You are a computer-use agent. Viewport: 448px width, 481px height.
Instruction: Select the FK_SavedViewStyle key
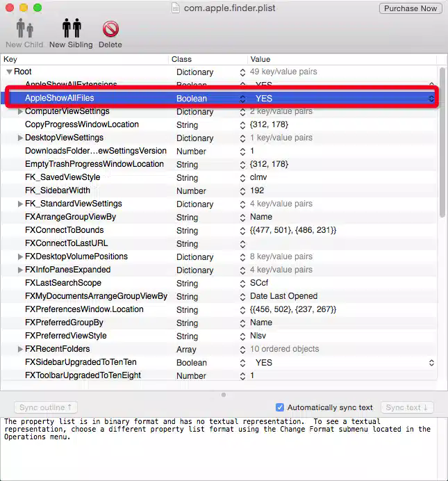(x=63, y=177)
